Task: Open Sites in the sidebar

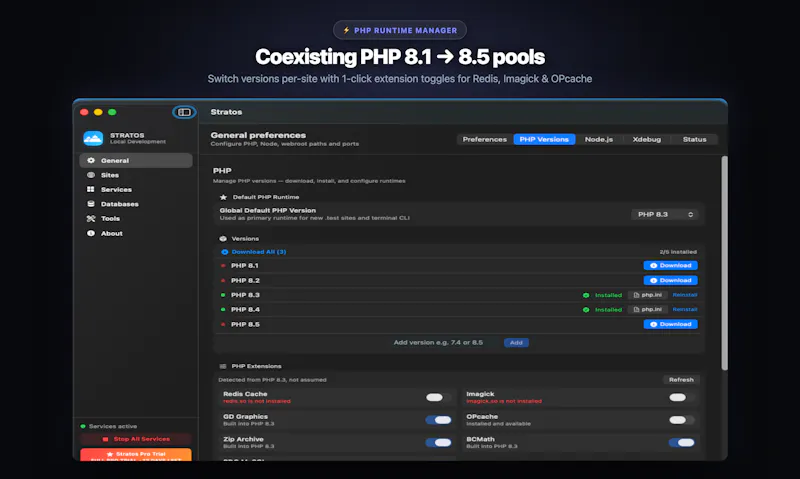Action: (136, 175)
